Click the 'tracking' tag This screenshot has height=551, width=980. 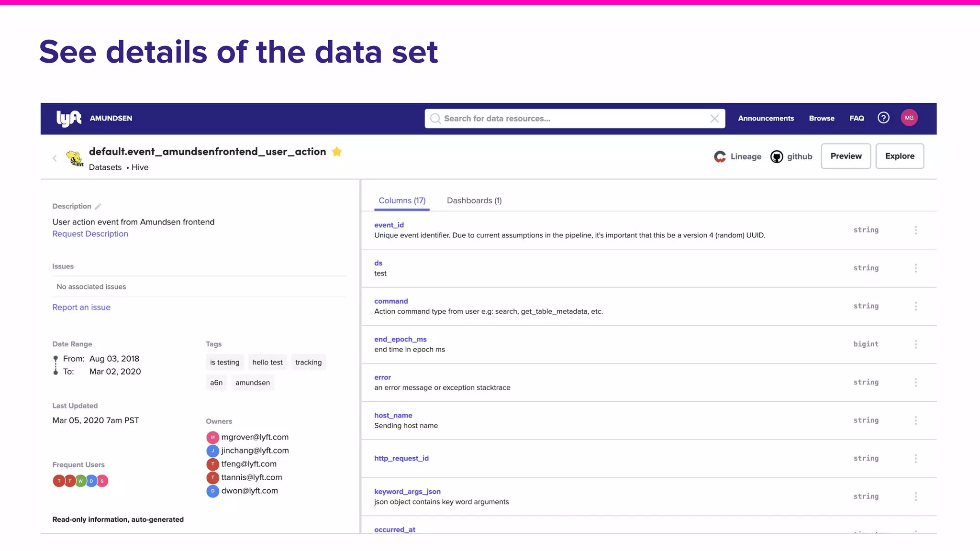[x=308, y=363]
